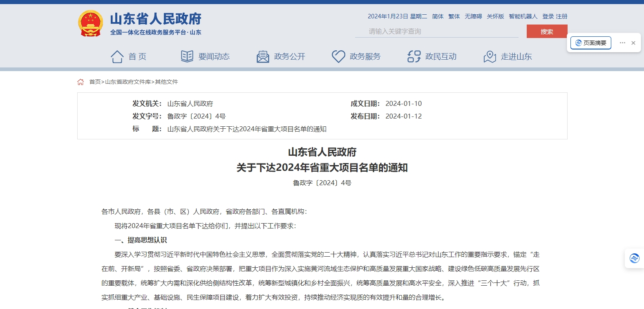The height and width of the screenshot is (309, 644).
Task: Open the 页面摘要 page summary
Action: [590, 43]
